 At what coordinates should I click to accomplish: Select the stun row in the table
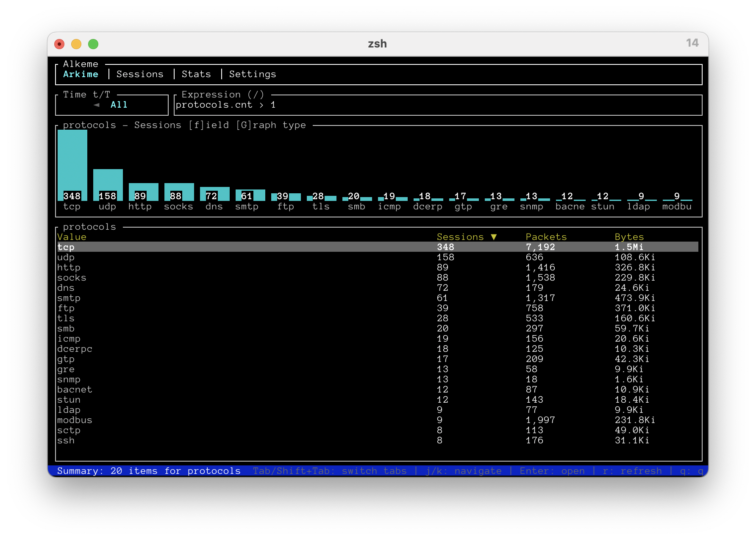(378, 400)
